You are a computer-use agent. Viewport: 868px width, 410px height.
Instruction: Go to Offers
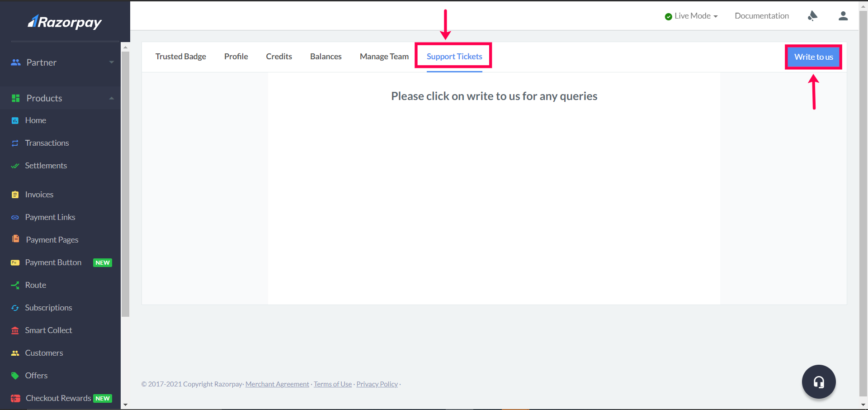(36, 376)
